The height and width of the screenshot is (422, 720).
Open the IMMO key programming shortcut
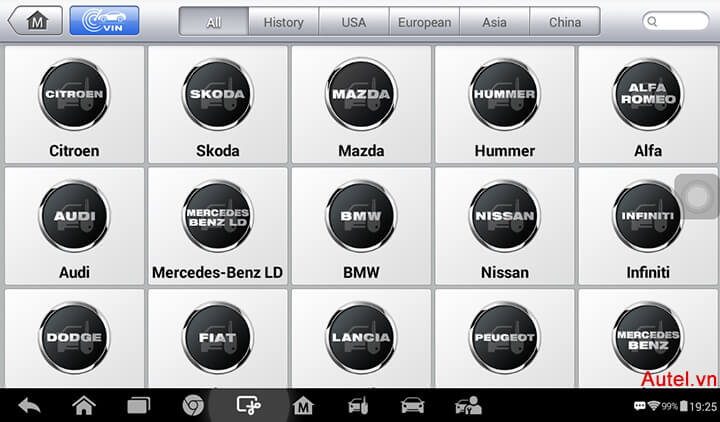click(x=358, y=406)
